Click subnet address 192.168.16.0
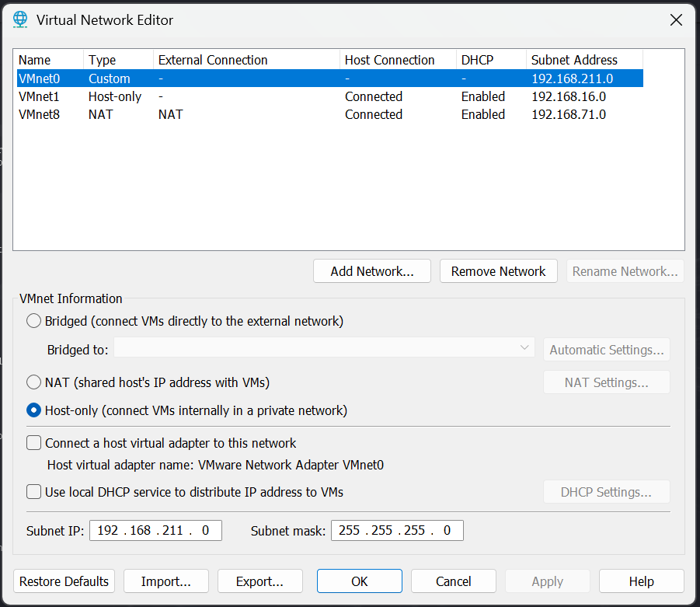 coord(568,96)
